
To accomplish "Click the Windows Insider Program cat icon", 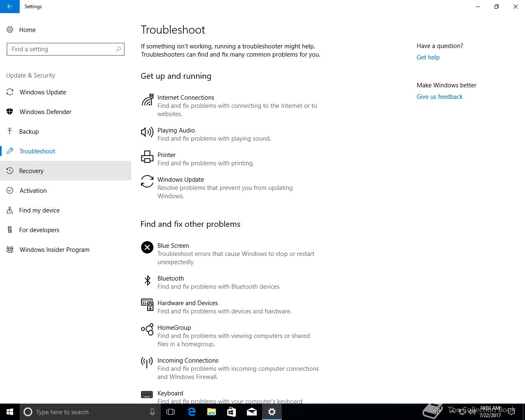I will coord(10,249).
